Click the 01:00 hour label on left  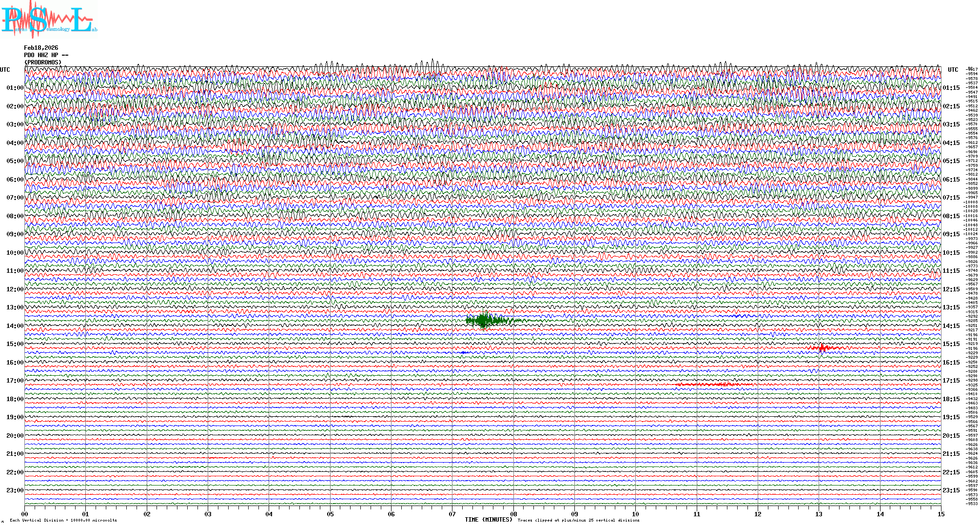pos(15,88)
